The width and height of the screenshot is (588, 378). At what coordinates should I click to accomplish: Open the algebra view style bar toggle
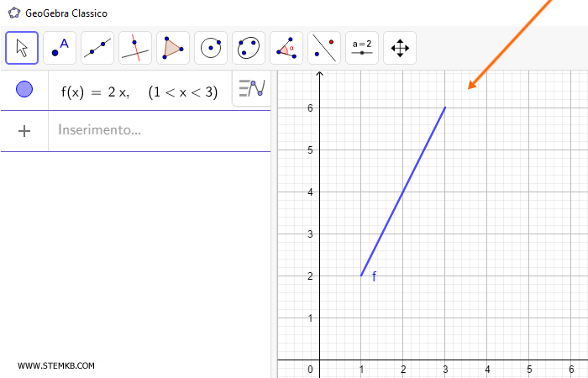[x=251, y=88]
